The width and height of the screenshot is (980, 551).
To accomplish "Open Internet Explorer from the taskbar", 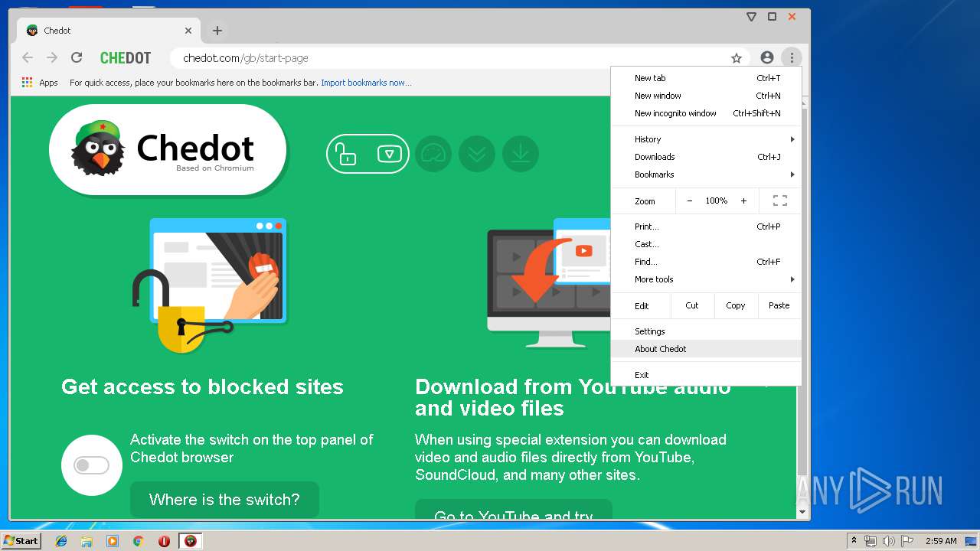I will point(61,541).
